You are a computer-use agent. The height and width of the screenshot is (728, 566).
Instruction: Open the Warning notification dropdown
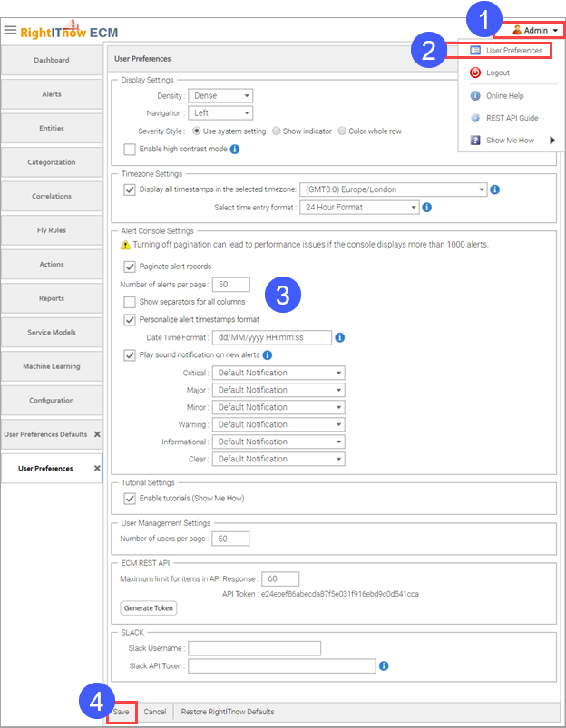[x=278, y=424]
